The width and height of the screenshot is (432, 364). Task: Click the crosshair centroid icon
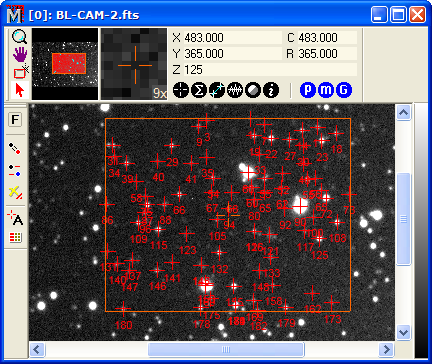[181, 90]
